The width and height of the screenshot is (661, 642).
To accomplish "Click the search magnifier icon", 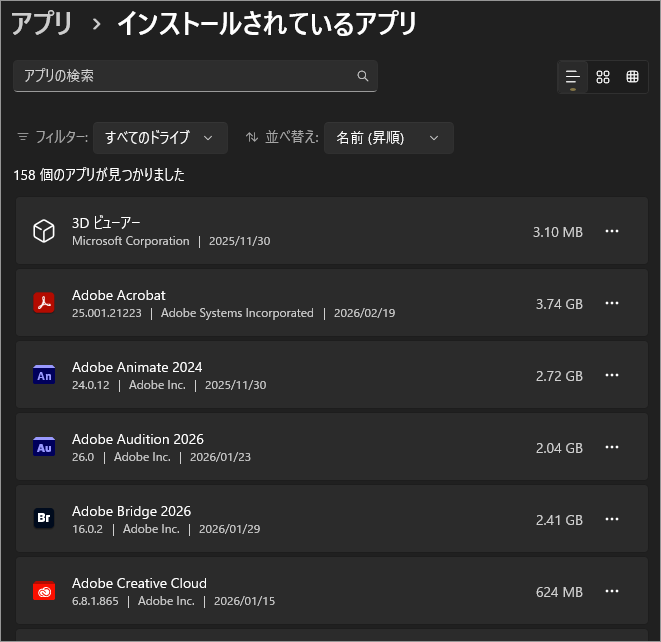I will (363, 76).
